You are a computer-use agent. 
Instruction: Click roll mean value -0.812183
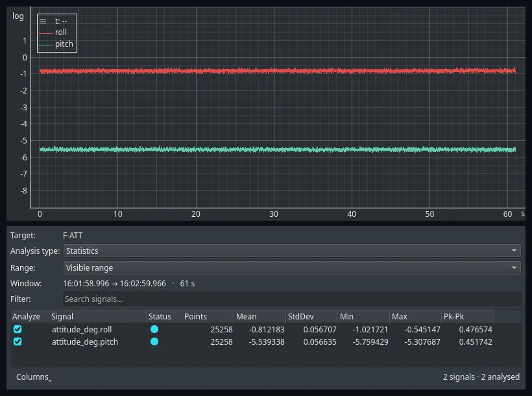(267, 329)
